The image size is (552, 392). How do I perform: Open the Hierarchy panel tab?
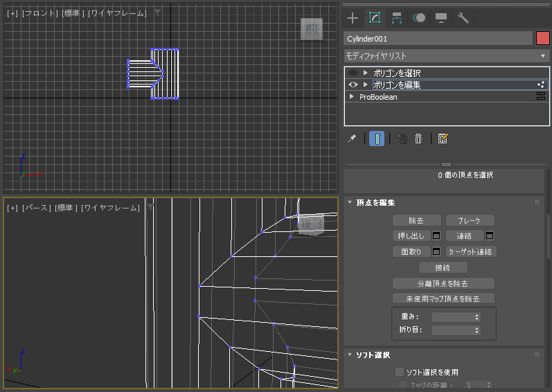tap(397, 17)
